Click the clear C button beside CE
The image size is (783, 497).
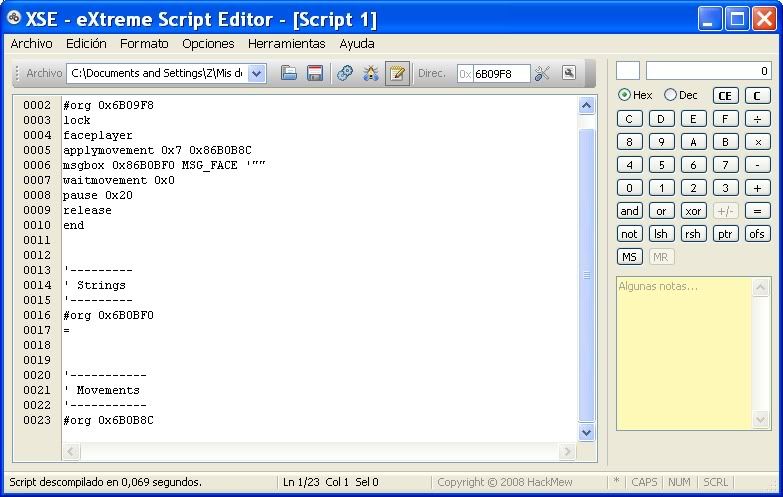tap(758, 95)
